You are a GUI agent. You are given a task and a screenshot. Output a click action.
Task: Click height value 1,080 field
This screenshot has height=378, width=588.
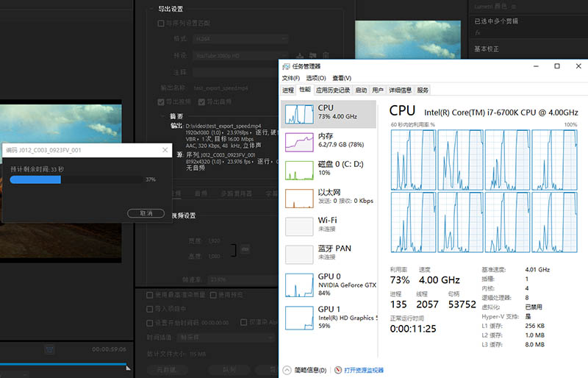click(x=214, y=257)
